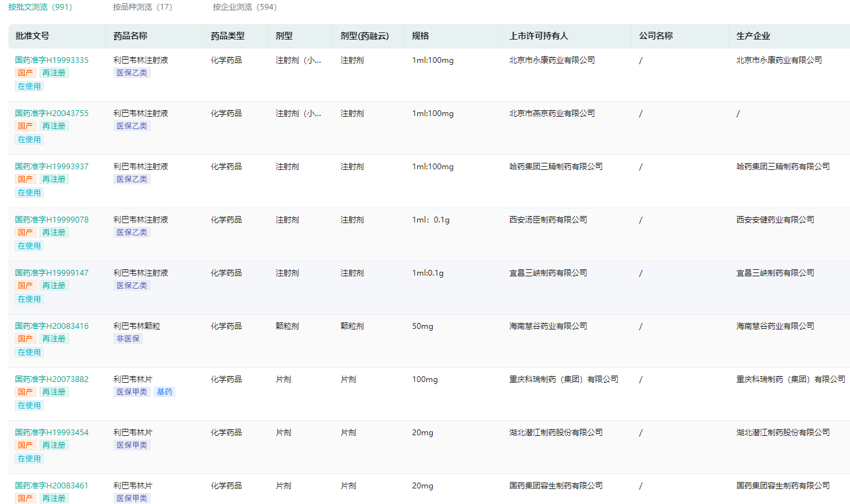This screenshot has height=504, width=850.
Task: Select 北京市永康药业有限公司 in the holder column
Action: pyautogui.click(x=552, y=60)
